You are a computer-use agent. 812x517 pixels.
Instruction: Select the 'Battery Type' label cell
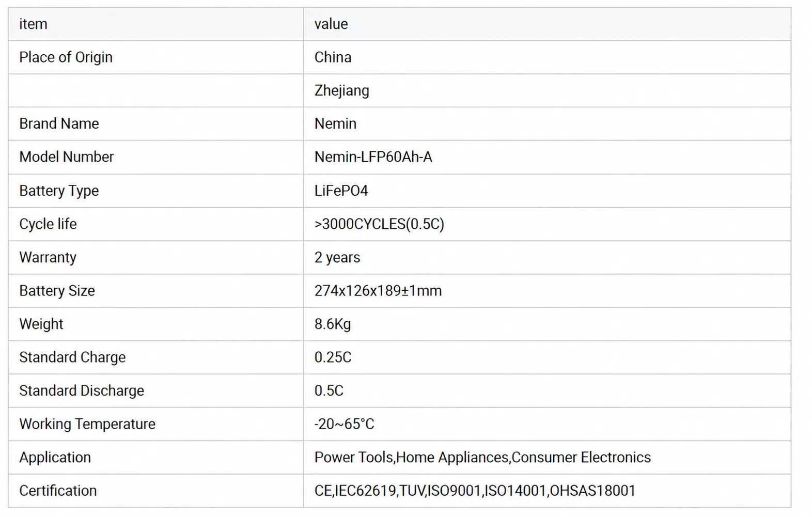(x=155, y=191)
